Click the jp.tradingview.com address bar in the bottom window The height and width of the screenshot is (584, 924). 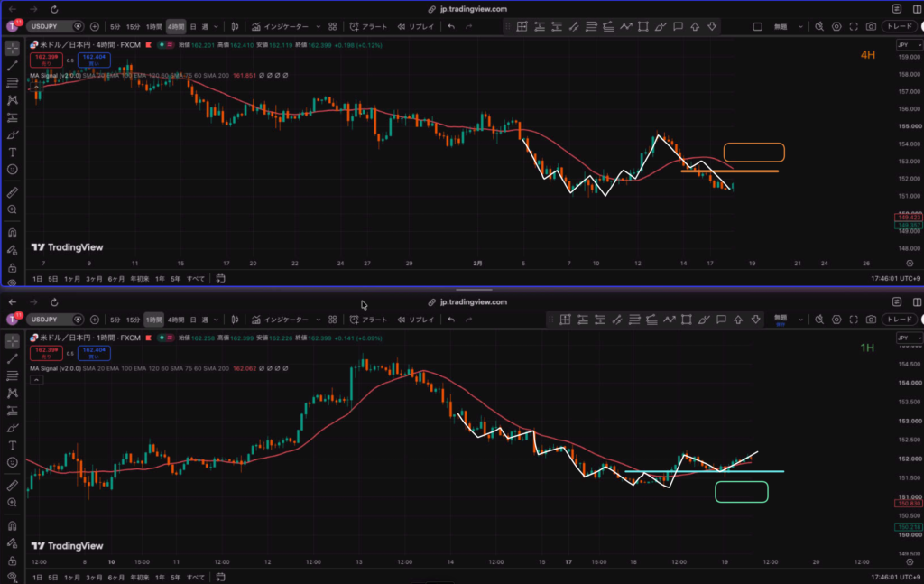click(x=467, y=302)
